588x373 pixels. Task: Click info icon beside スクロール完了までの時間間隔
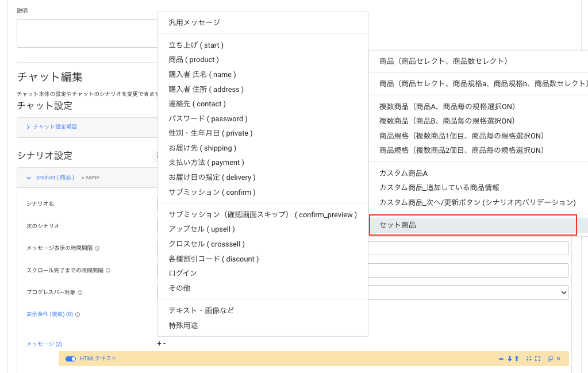108,270
